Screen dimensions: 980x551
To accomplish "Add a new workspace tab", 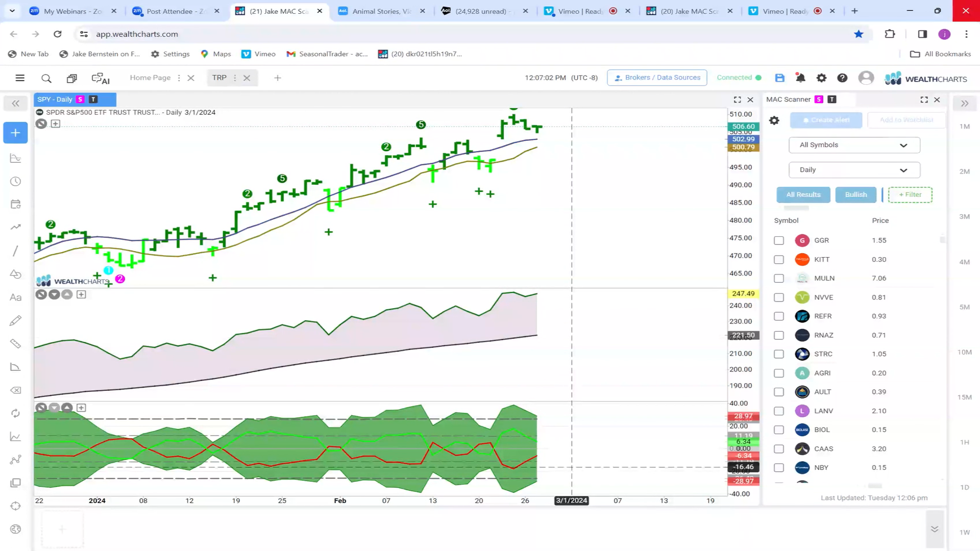I will tap(277, 78).
